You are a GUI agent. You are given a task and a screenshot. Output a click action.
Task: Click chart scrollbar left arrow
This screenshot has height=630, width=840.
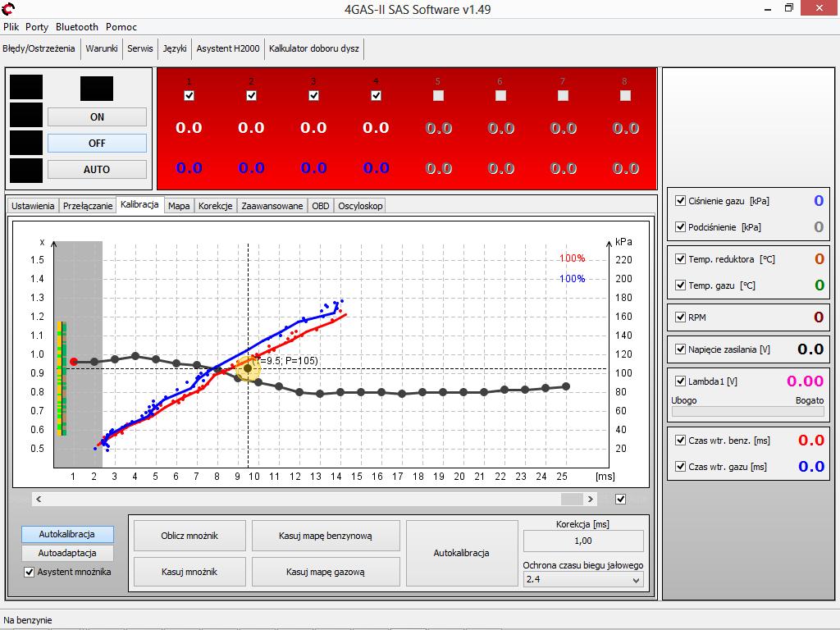39,500
